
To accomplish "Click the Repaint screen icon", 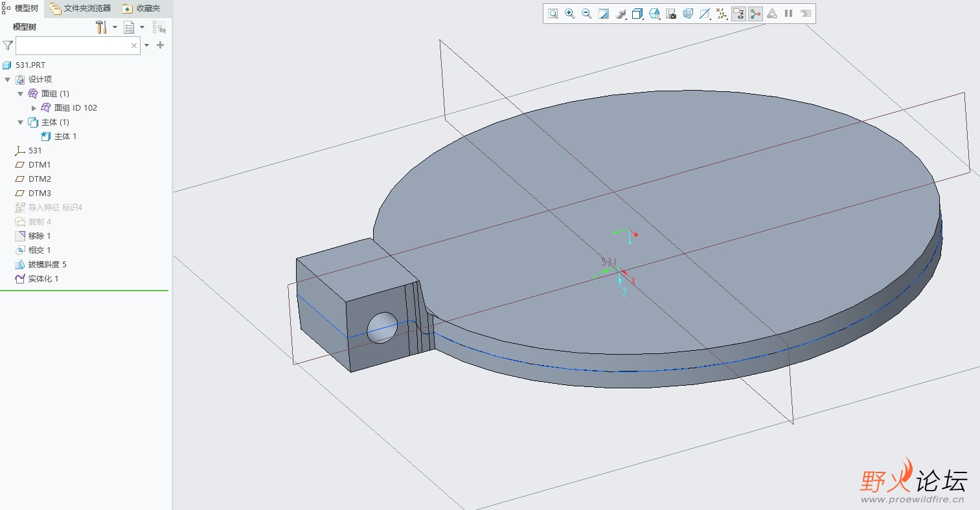I will [x=604, y=14].
